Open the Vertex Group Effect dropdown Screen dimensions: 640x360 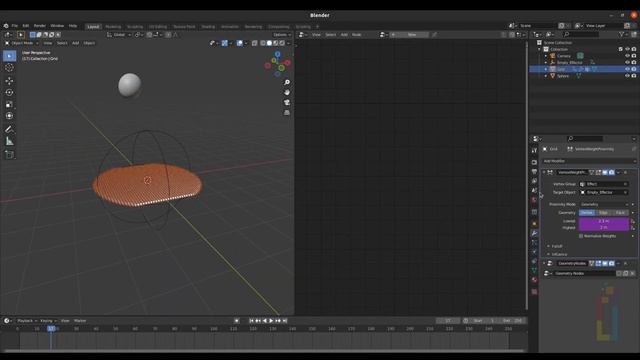604,184
